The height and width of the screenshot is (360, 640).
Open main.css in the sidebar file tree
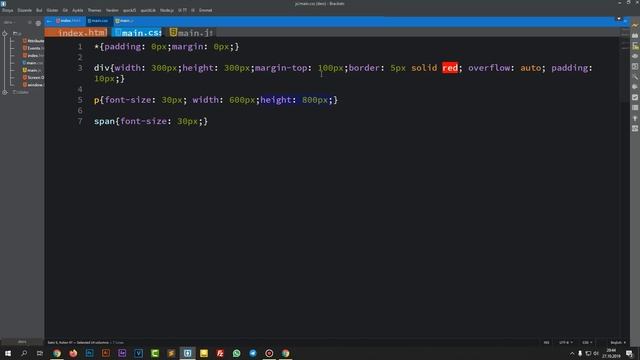pyautogui.click(x=33, y=63)
